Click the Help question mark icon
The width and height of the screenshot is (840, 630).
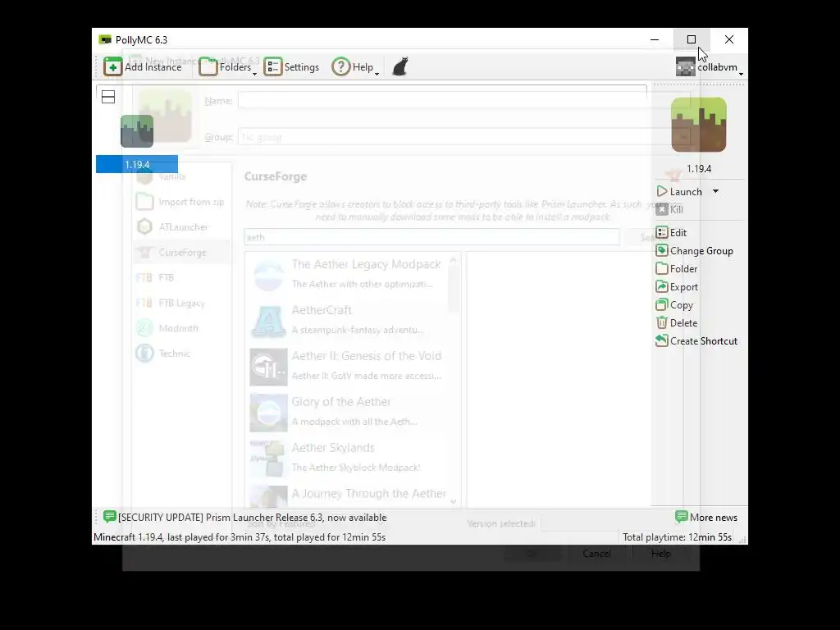point(340,67)
